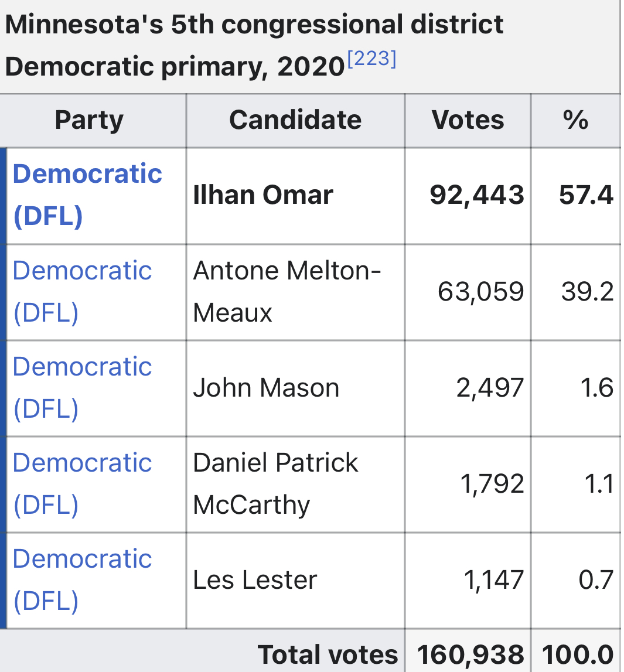
Task: Click the 160,938 total votes figure
Action: point(470,655)
